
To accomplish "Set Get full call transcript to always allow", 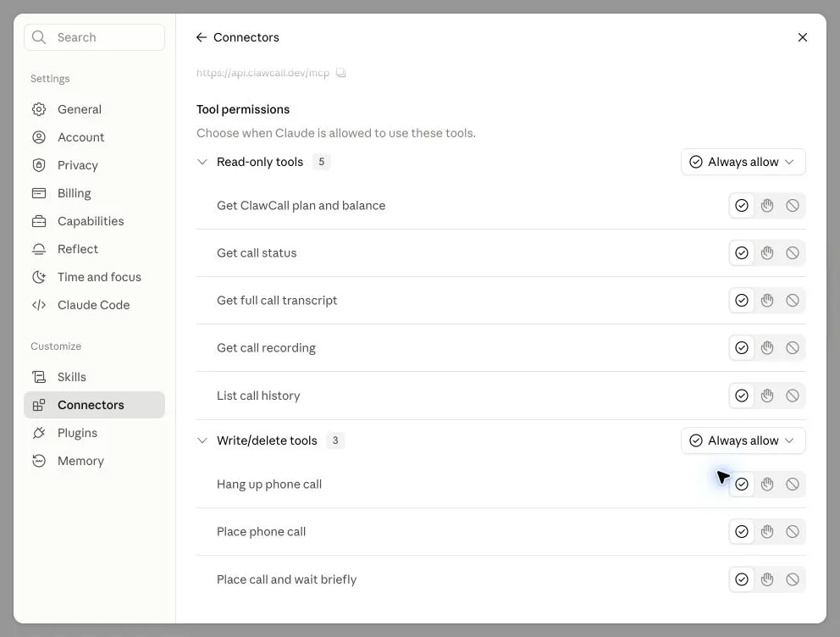I will [742, 300].
